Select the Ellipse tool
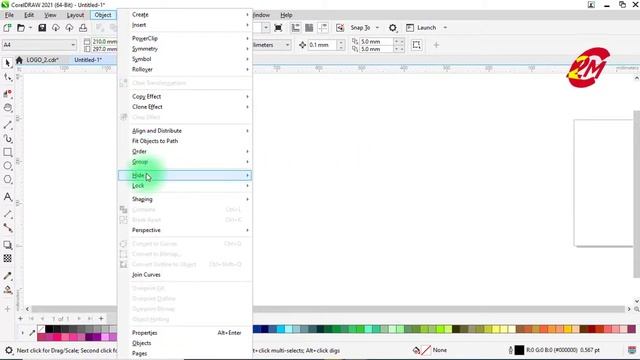Screen dimensions: 640x360 [7, 166]
